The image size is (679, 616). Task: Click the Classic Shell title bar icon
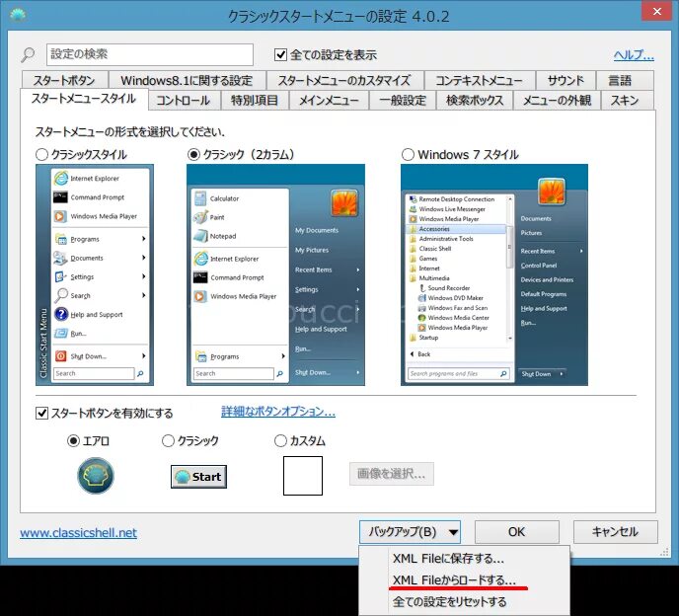[18, 15]
